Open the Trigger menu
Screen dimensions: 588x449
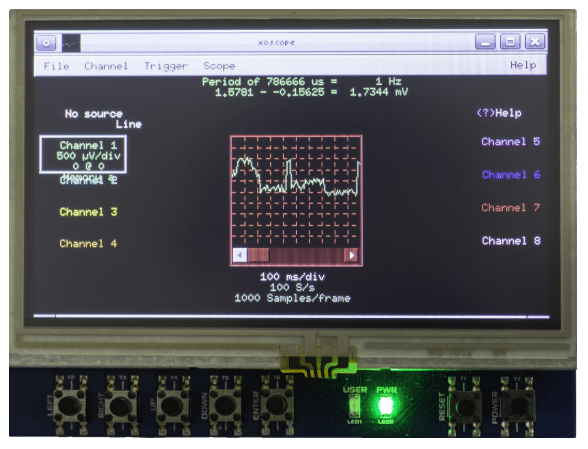click(166, 66)
